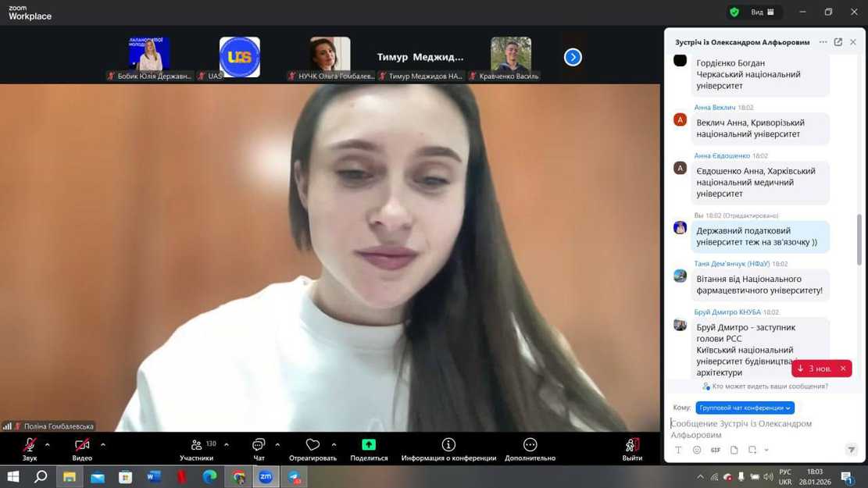Toggle the Чат chat panel
The height and width of the screenshot is (488, 868).
click(x=259, y=445)
